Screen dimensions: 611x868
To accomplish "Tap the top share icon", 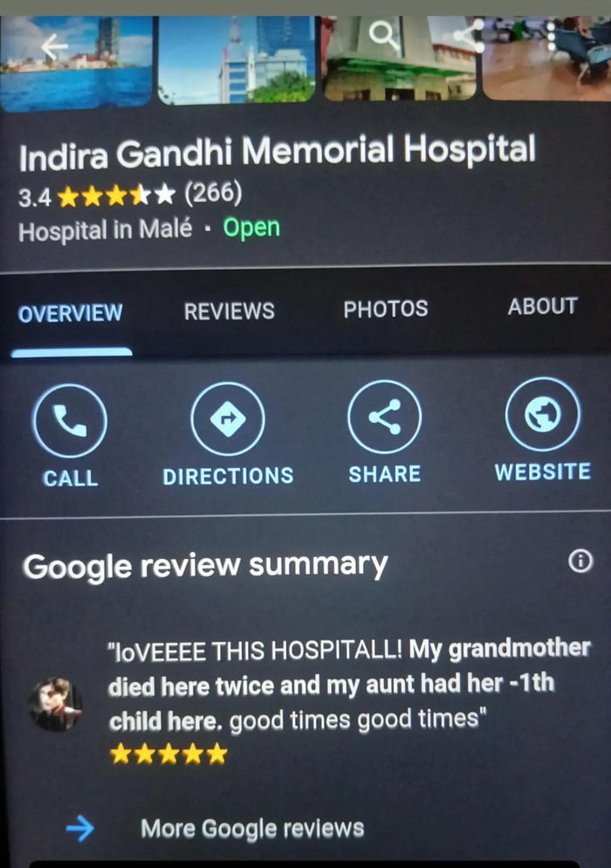I will click(469, 36).
